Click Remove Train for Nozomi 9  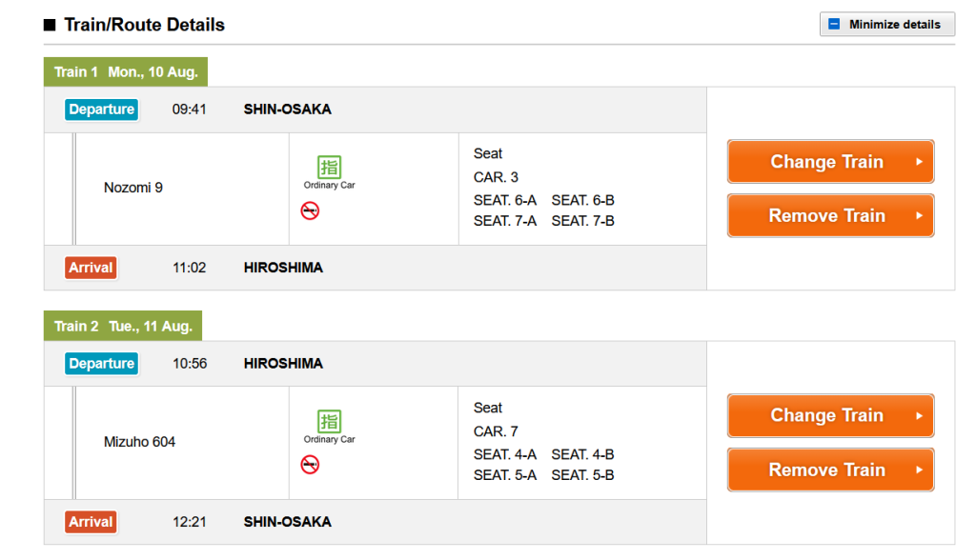tap(830, 216)
